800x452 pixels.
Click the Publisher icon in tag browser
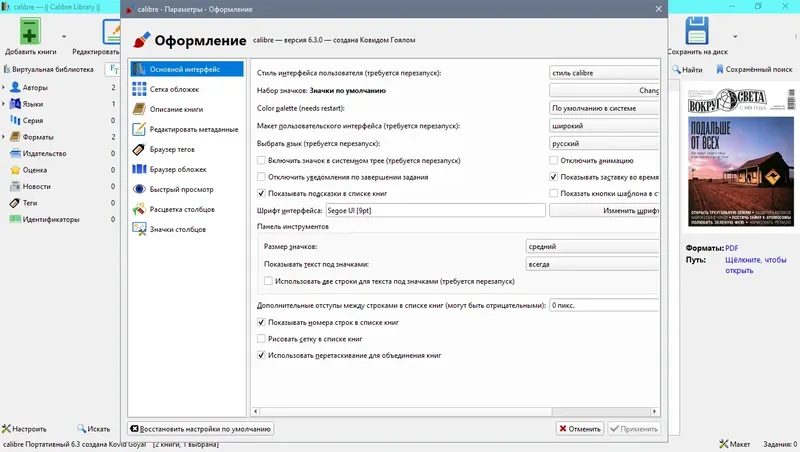point(15,153)
